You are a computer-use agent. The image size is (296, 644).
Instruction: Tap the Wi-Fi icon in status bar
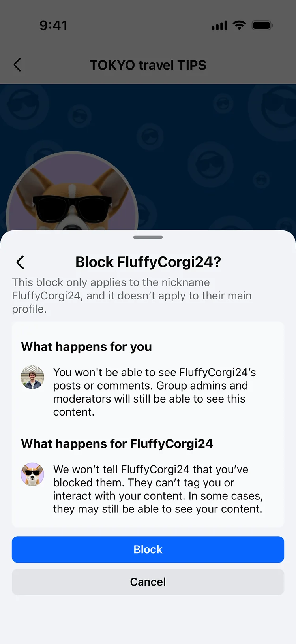click(x=239, y=26)
